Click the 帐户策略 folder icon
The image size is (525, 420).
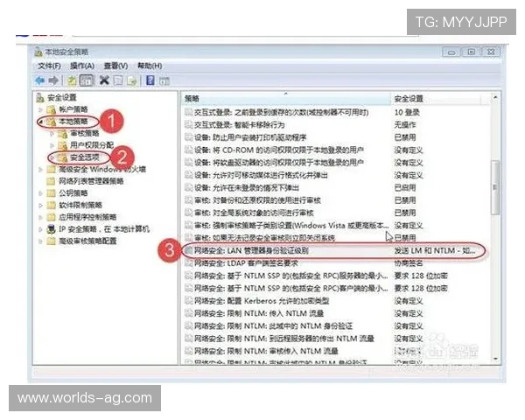point(52,109)
